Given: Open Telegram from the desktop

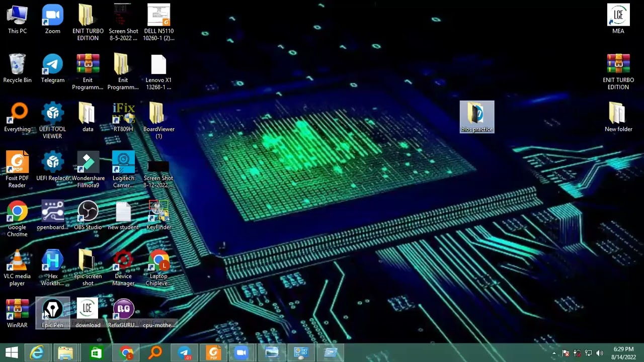Looking at the screenshot, I should 52,69.
